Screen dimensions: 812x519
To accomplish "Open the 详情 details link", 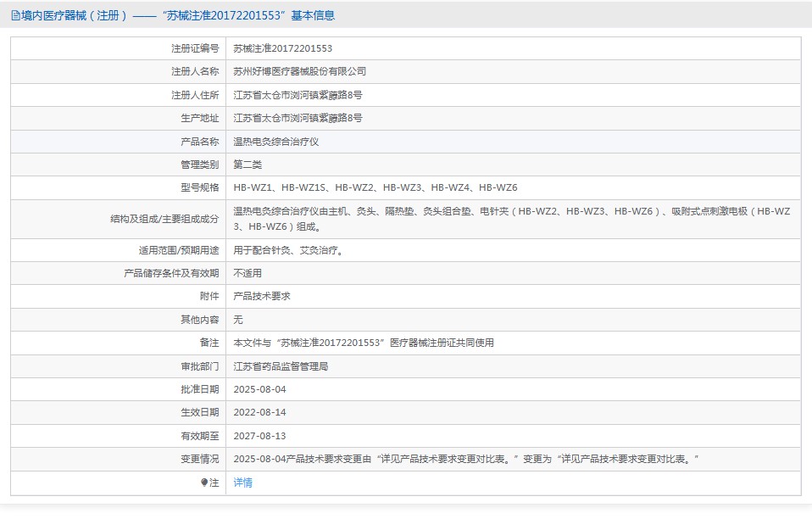I will [244, 483].
